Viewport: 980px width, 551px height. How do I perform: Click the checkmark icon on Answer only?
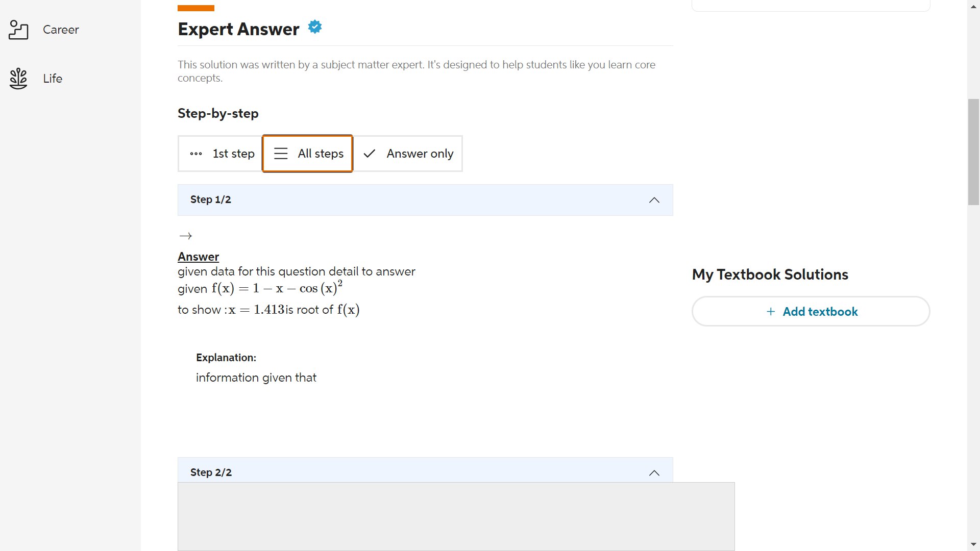370,154
